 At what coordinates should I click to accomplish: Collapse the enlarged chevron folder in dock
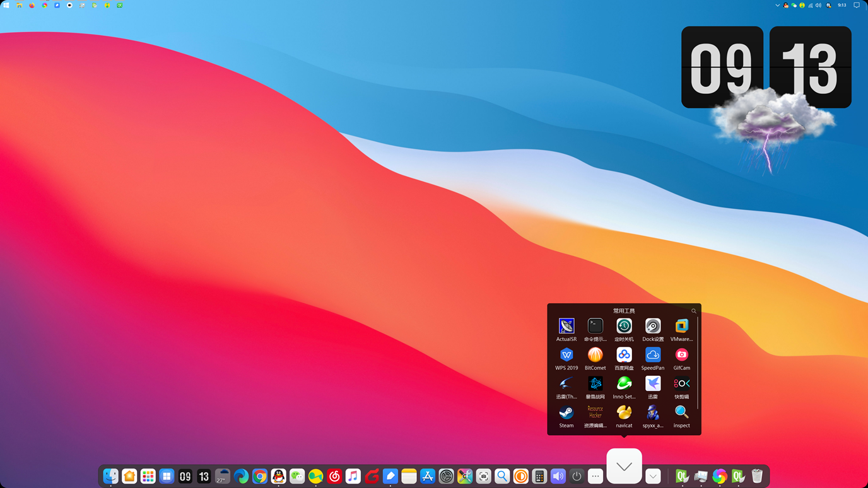tap(624, 467)
